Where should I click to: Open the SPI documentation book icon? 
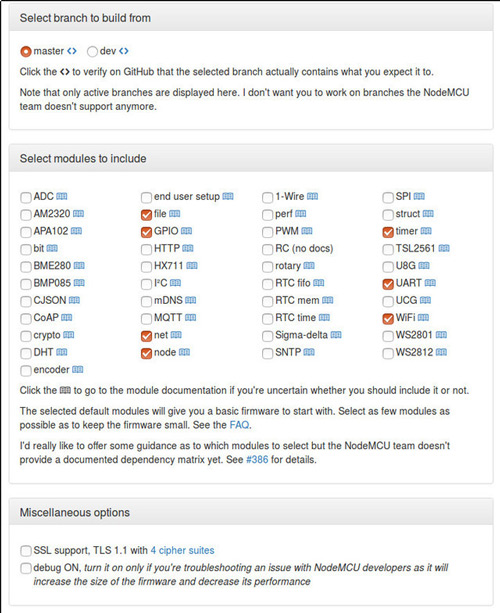pos(419,196)
